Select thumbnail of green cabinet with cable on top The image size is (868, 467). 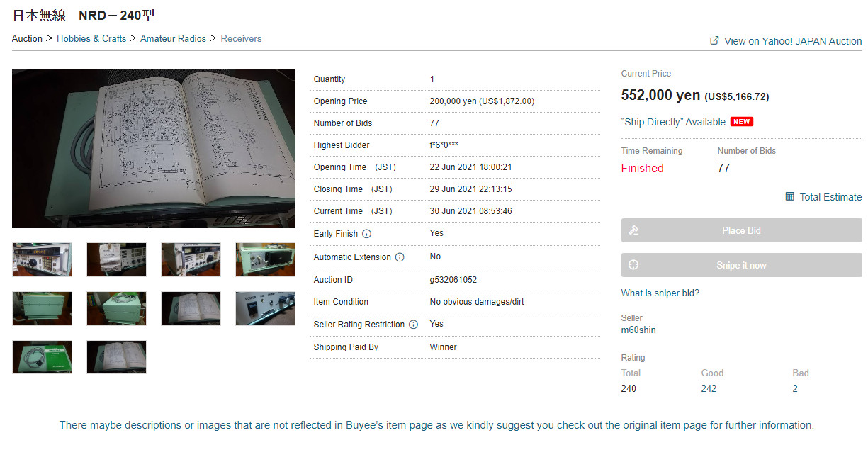(116, 308)
